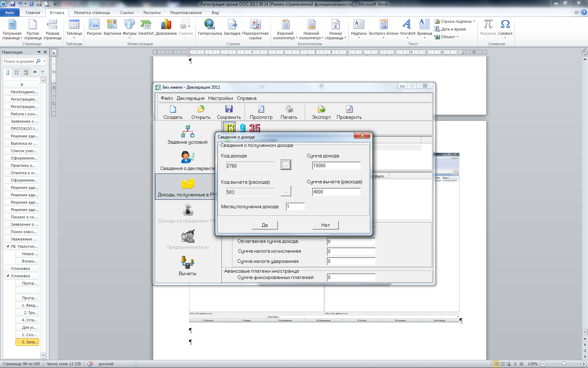Screen dimensions: 588x368
Task: Click Создать in the Декларация toolbar
Action: tap(173, 112)
